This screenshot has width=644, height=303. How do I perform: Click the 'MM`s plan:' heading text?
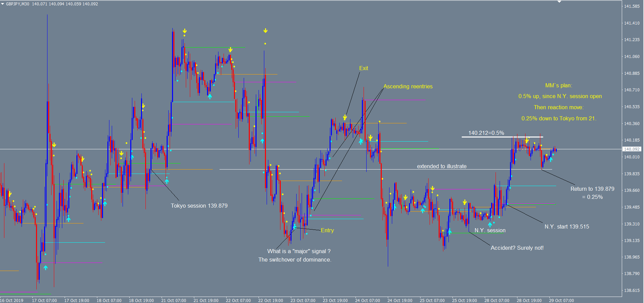tap(558, 86)
